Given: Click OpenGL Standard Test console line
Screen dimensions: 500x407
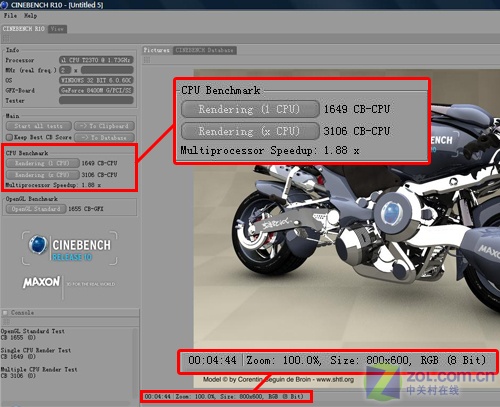Looking at the screenshot, I should pyautogui.click(x=33, y=331).
